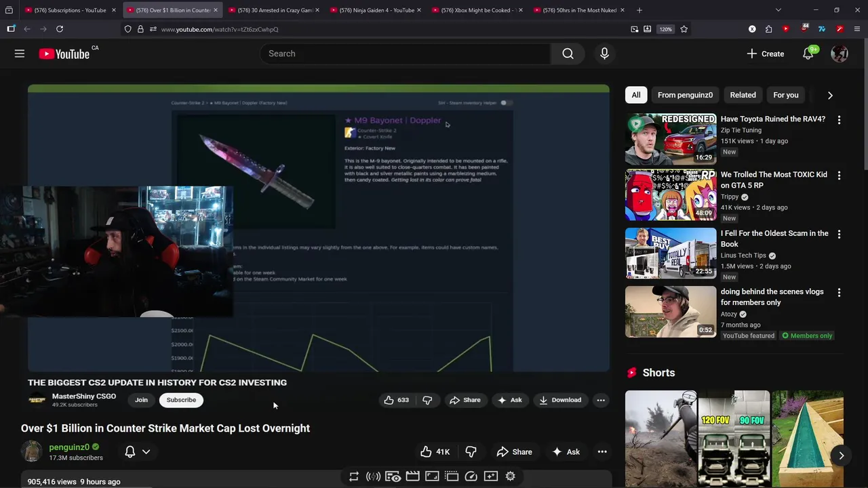Click the Subscribe button for MasterShiny CSGO

pyautogui.click(x=181, y=400)
